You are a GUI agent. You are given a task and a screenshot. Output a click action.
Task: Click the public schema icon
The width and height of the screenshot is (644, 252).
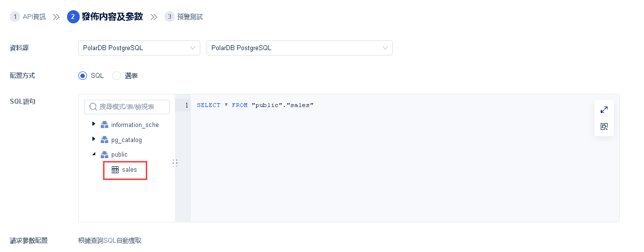[104, 155]
